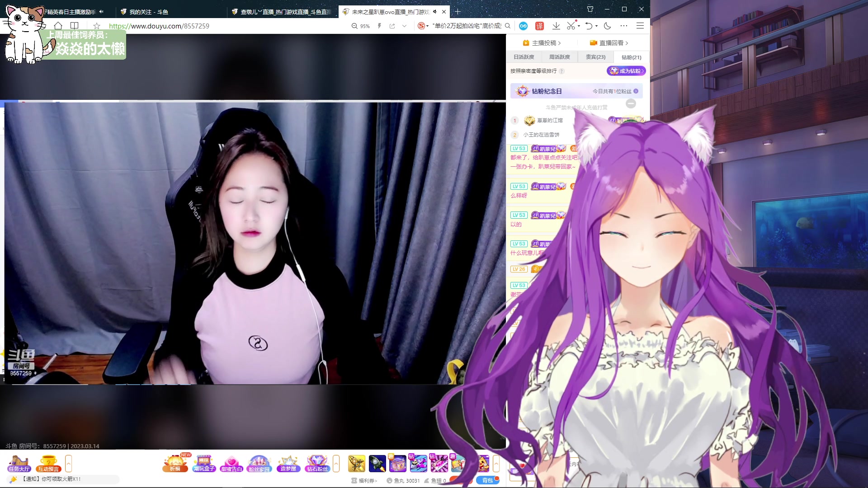Click the browser translate 译 icon
Viewport: 868px width, 488px height.
point(539,26)
